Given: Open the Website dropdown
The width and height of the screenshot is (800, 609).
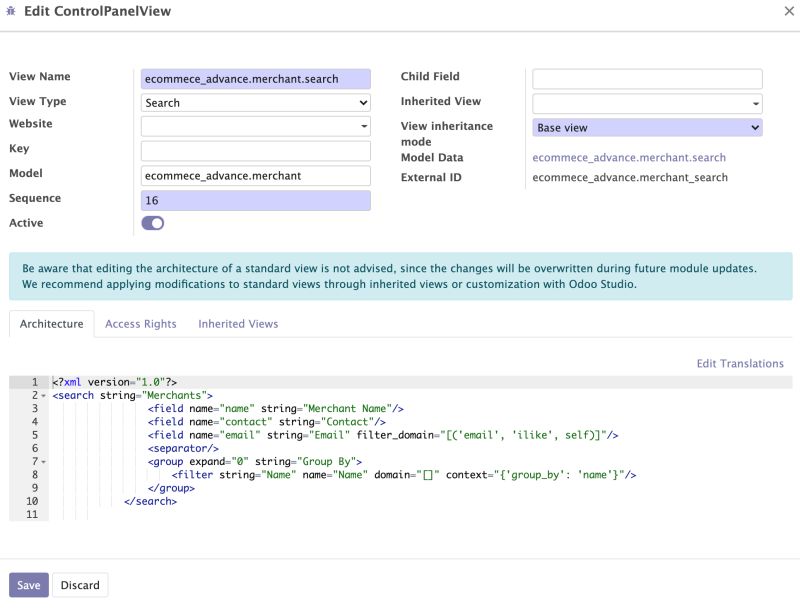Looking at the screenshot, I should [256, 126].
